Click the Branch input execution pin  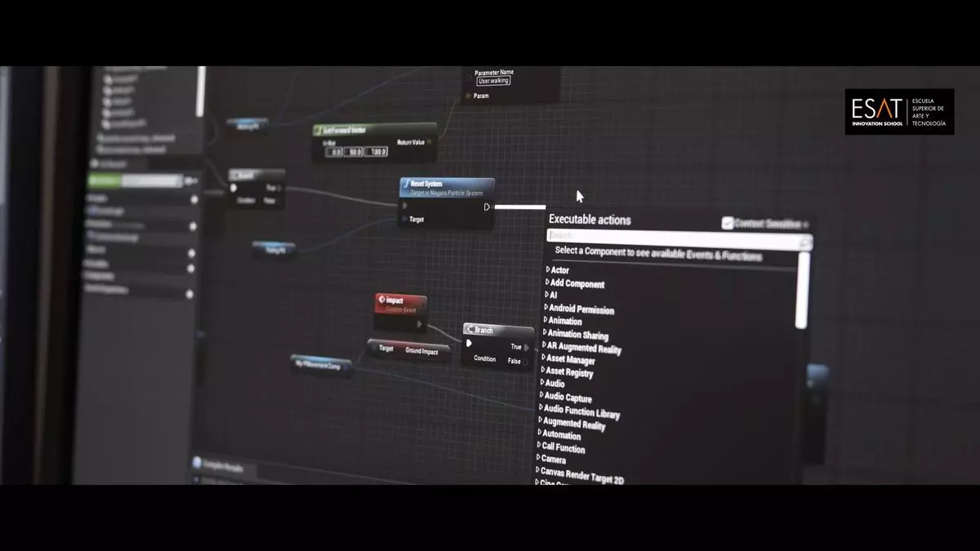tap(469, 343)
